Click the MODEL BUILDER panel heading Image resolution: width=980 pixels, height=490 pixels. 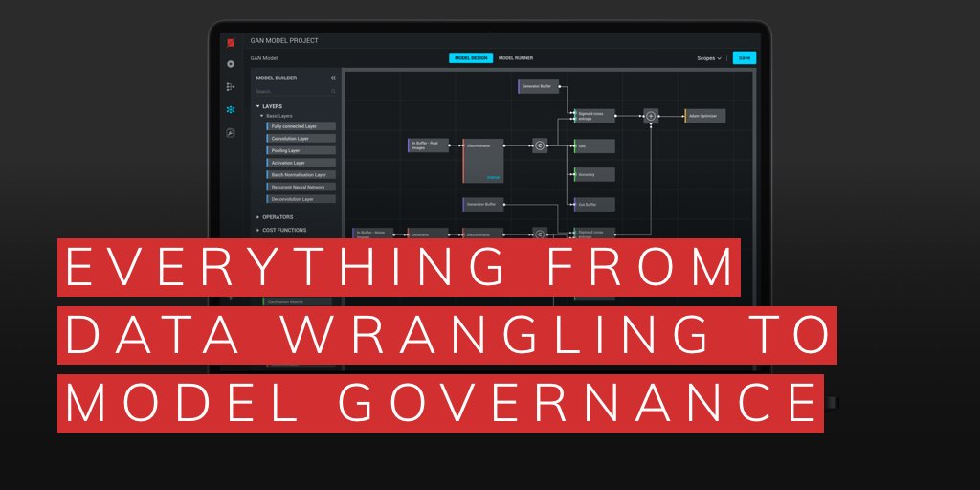coord(277,78)
